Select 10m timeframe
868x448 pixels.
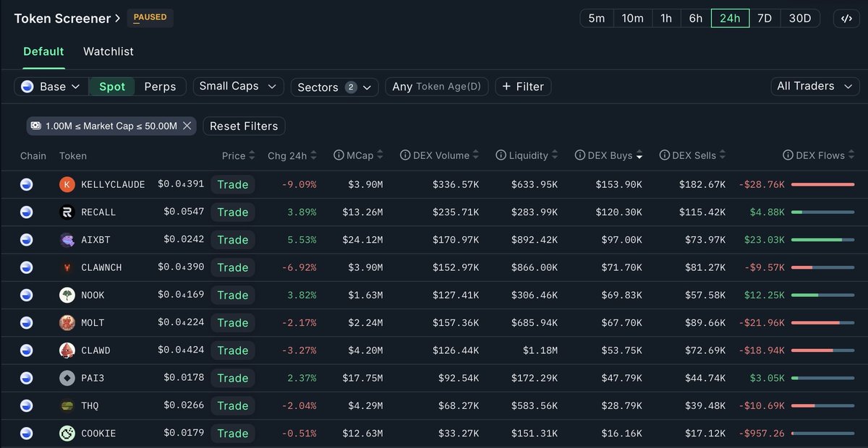click(x=633, y=18)
